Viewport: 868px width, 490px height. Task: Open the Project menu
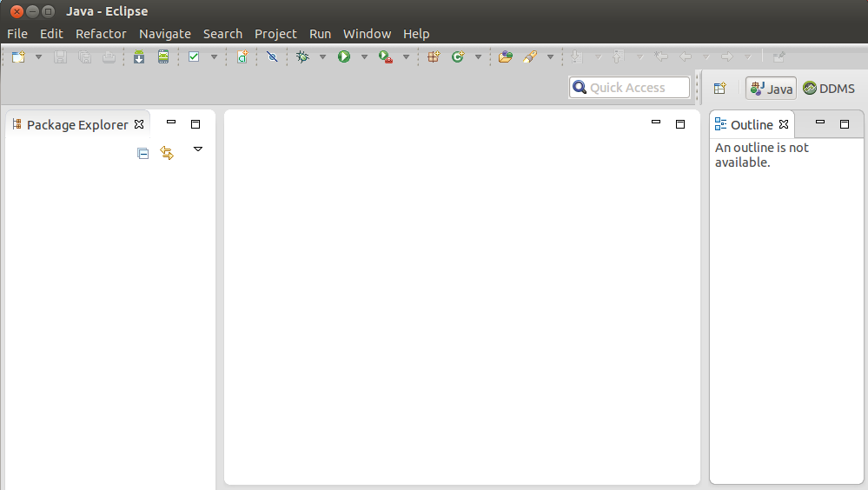click(x=275, y=34)
